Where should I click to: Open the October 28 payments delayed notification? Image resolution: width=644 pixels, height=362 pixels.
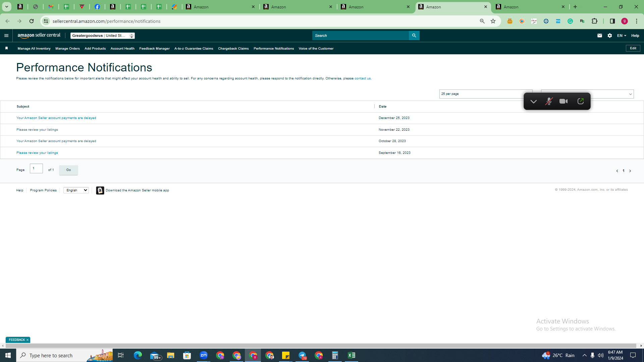56,141
